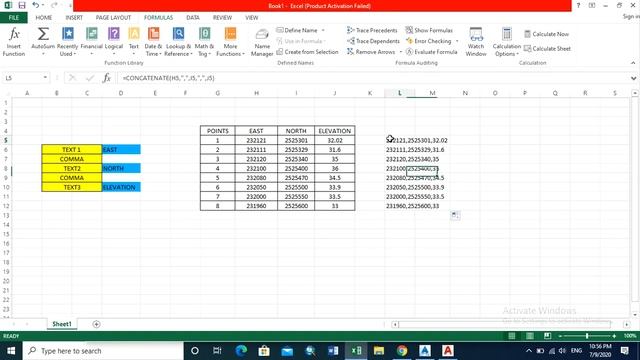This screenshot has width=640, height=360.
Task: Open Ribbon Display Options
Action: click(592, 5)
